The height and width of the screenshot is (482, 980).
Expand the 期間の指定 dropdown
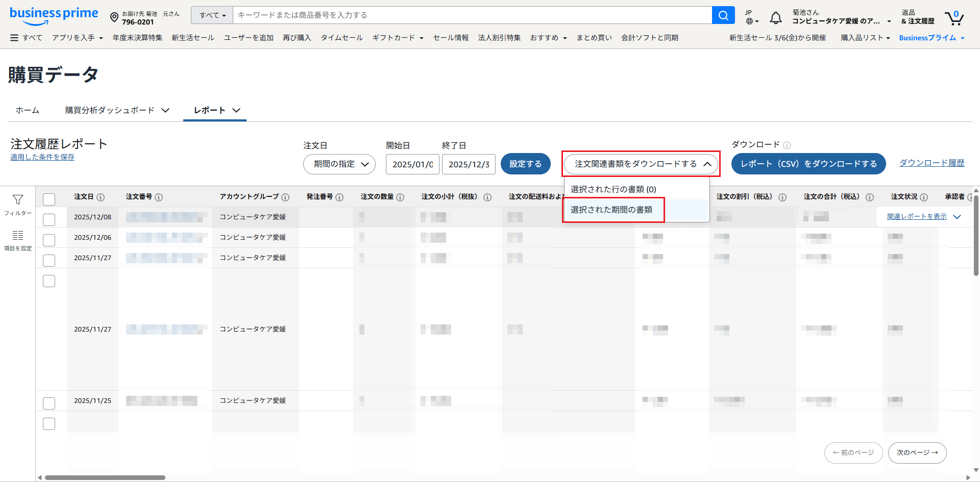pos(339,164)
